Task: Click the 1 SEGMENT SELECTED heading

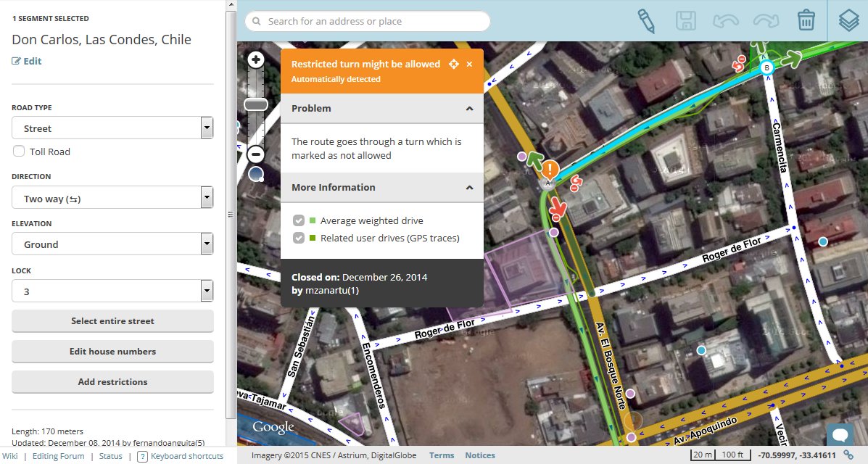Action: tap(50, 18)
